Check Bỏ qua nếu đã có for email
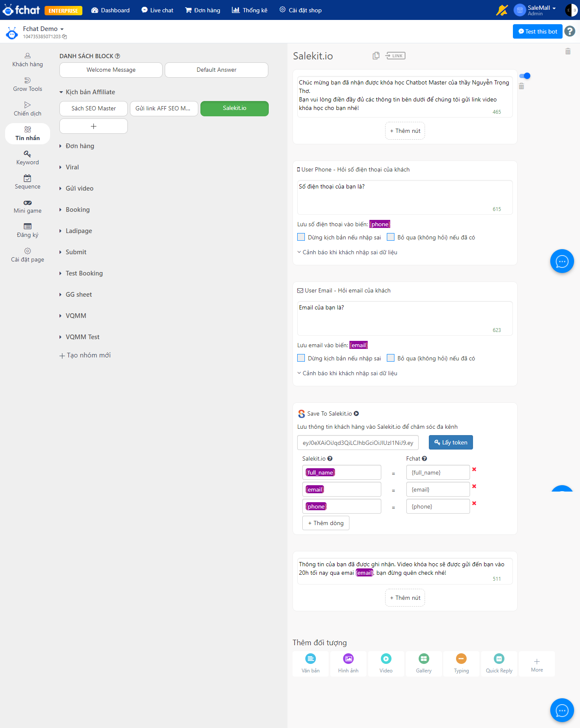The image size is (580, 728). (391, 358)
